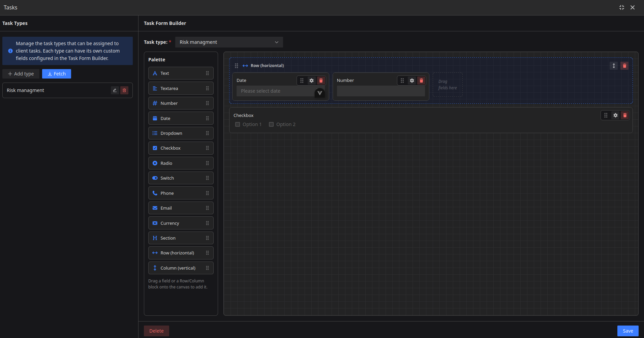Open the Task type dropdown

point(229,42)
